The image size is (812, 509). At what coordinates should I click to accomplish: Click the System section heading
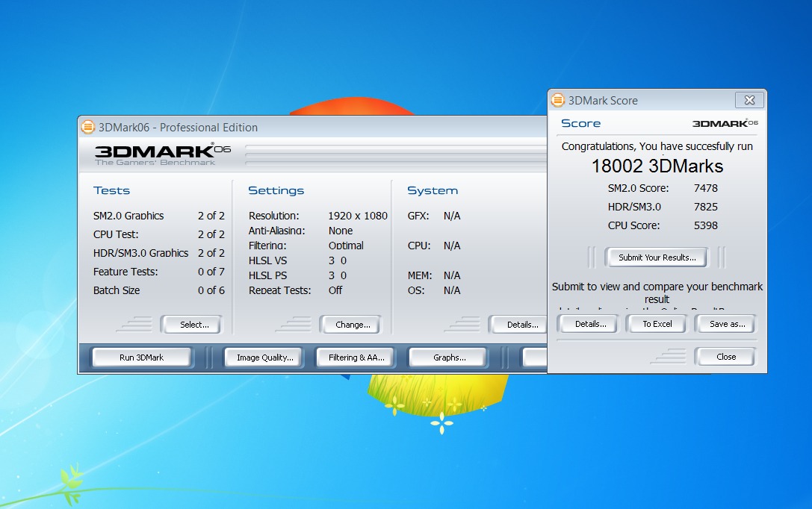coord(433,190)
